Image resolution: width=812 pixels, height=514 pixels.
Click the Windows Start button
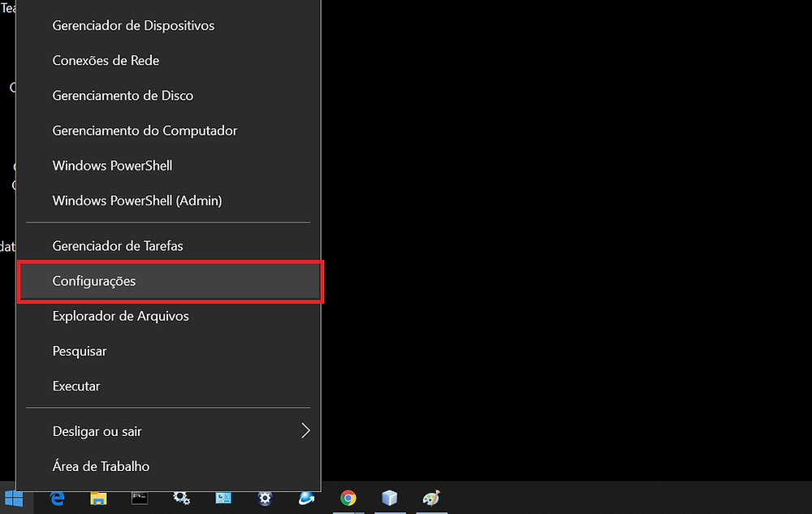click(x=14, y=499)
